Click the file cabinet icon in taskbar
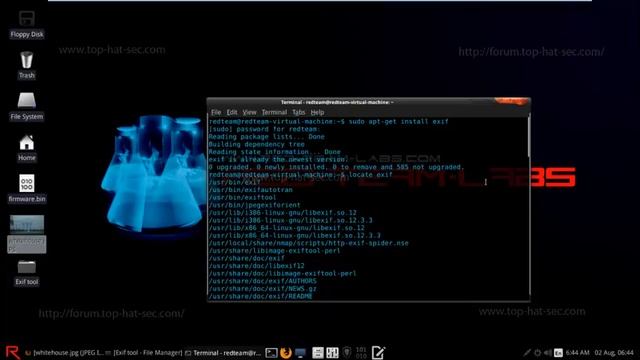Viewport: 640px width, 360px height. (318, 353)
